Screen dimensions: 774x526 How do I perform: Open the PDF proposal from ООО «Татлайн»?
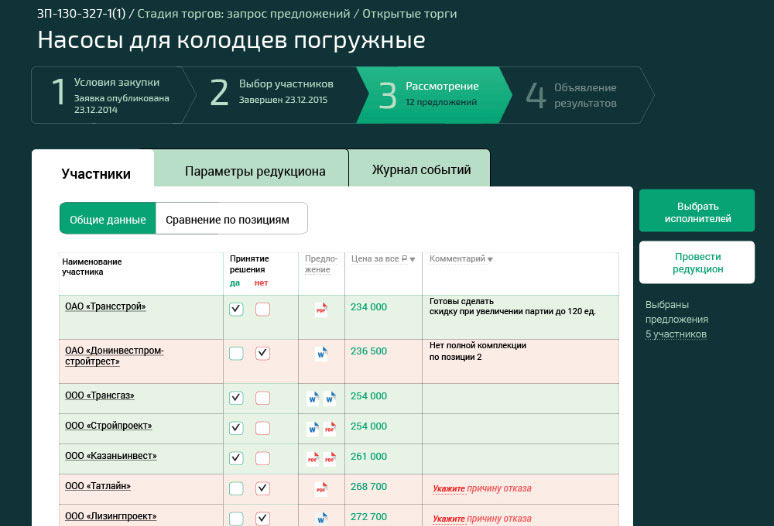pyautogui.click(x=321, y=489)
